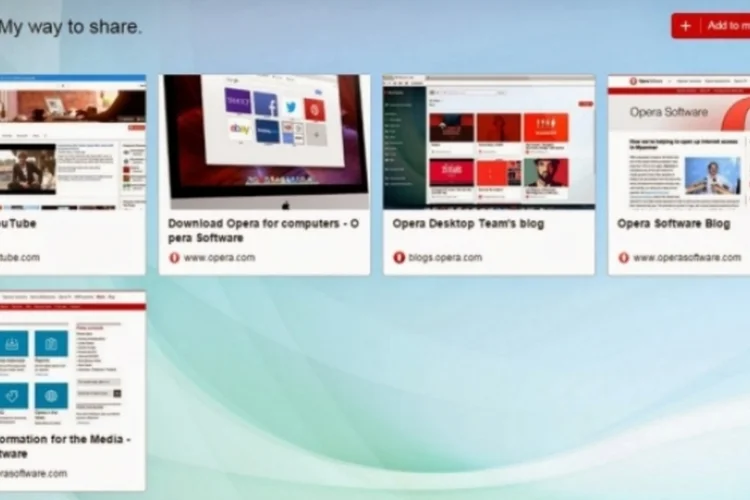Click the www.operasoftware.com link
This screenshot has width=750, height=500.
[x=687, y=257]
